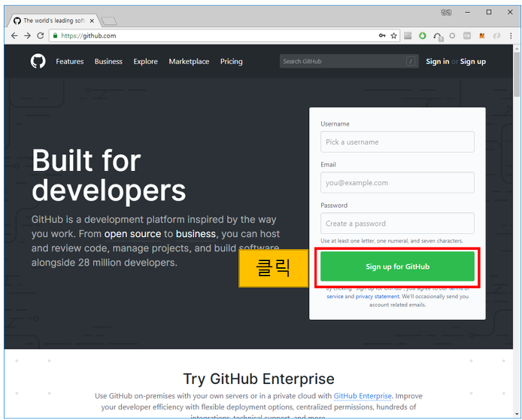Click the black arc extension icon

coord(438,36)
